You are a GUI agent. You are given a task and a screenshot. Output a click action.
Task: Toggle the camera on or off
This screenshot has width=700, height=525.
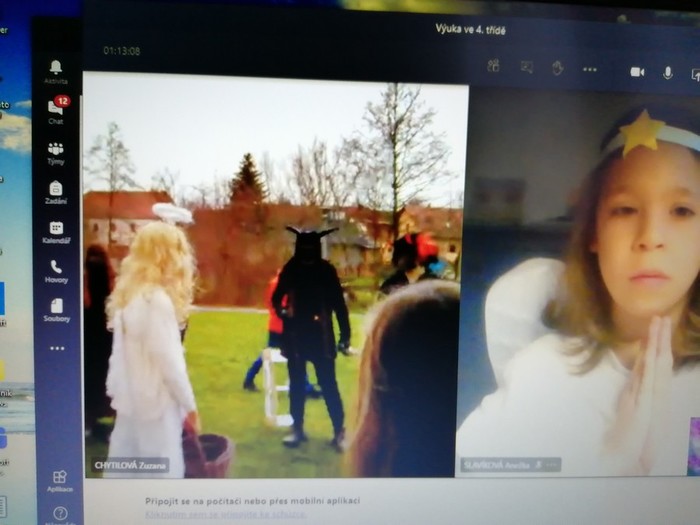click(x=637, y=71)
